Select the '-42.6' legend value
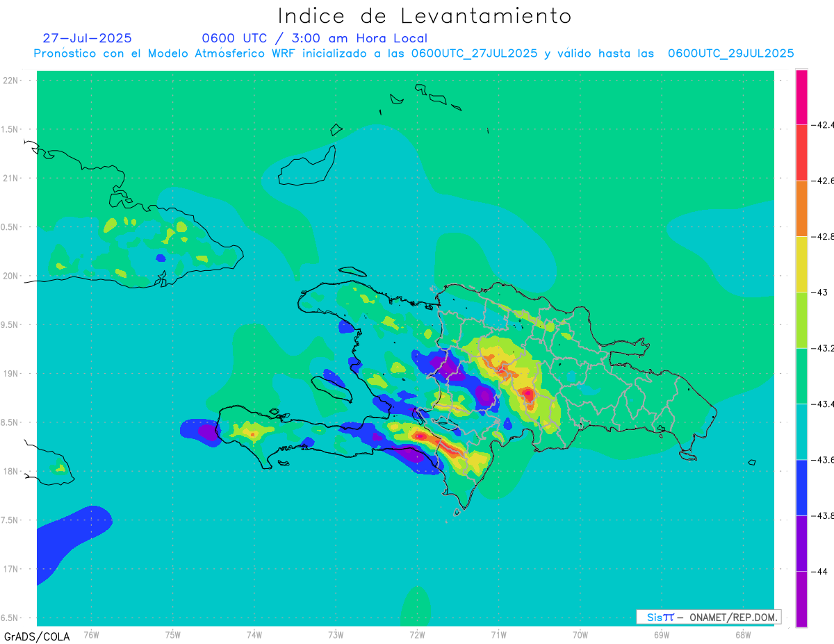Image resolution: width=834 pixels, height=644 pixels. (823, 181)
